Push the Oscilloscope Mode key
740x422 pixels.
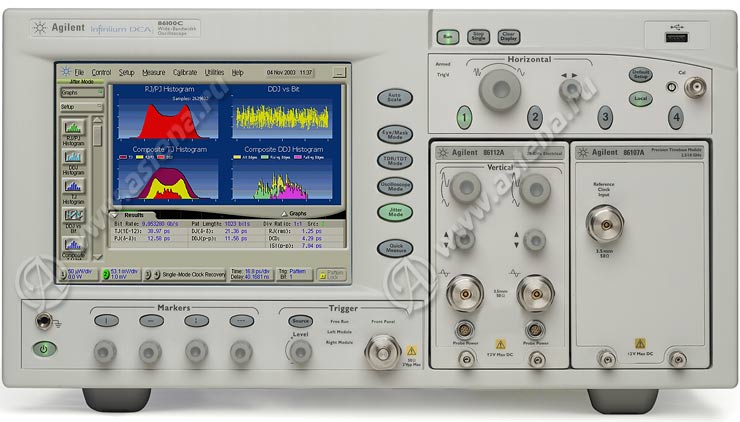pyautogui.click(x=395, y=186)
